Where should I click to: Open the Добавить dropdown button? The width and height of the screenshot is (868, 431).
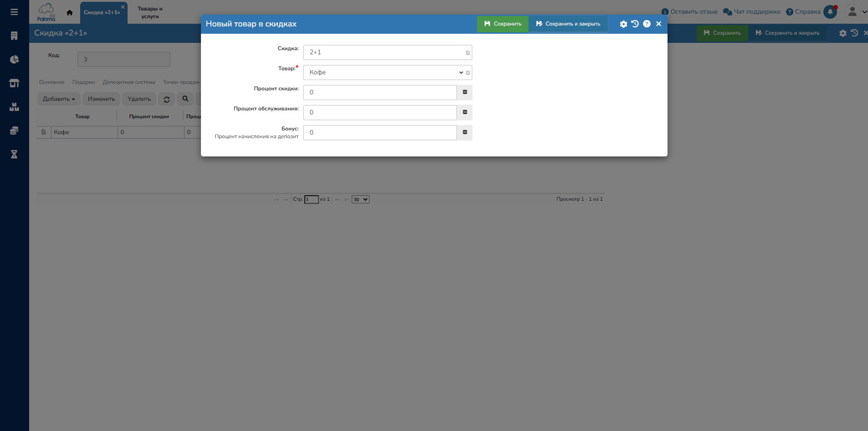tap(59, 99)
